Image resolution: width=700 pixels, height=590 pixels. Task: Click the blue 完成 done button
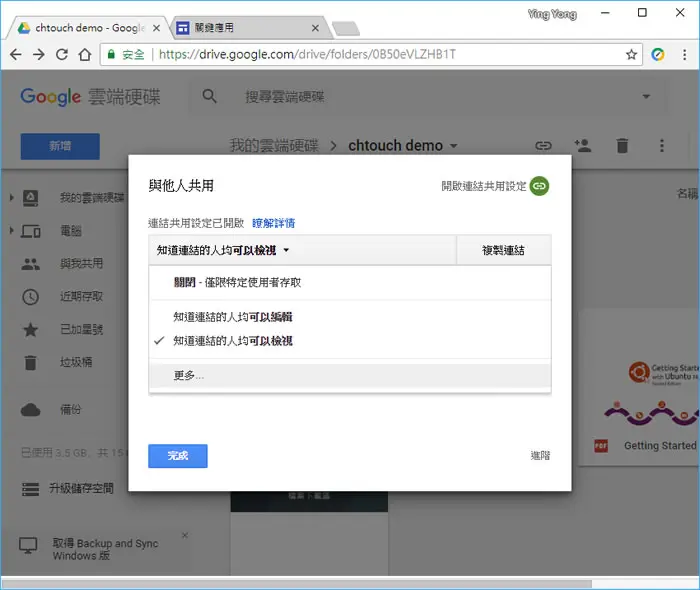pos(178,456)
